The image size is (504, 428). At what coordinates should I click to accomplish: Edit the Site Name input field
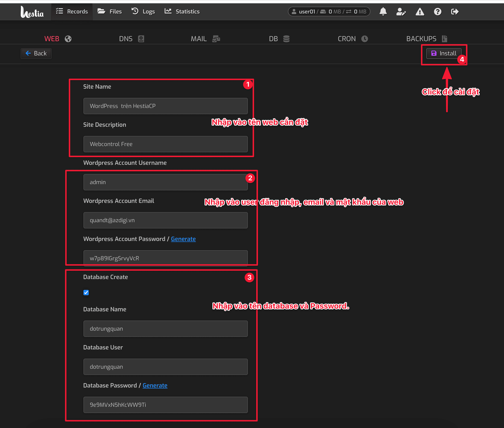(x=165, y=106)
